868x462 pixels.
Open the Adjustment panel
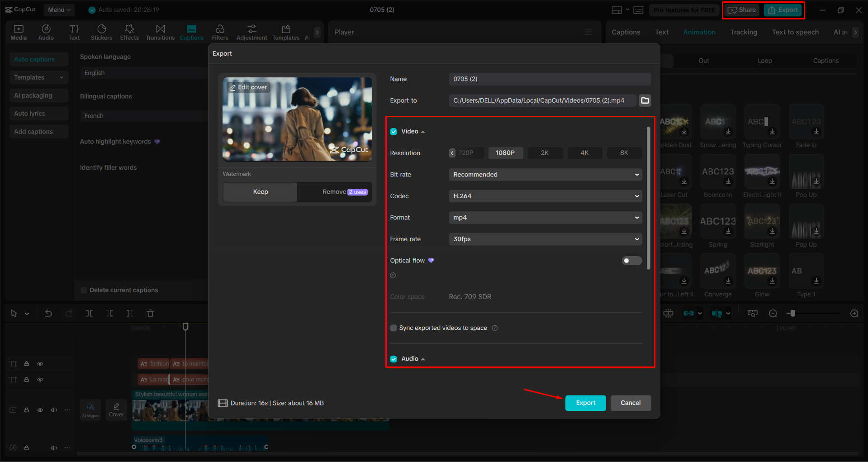[251, 32]
